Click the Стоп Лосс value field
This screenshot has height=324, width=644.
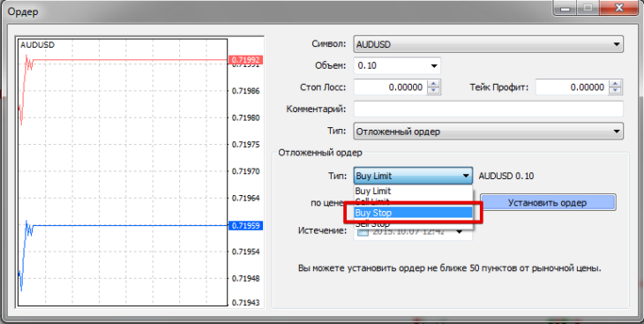(390, 87)
